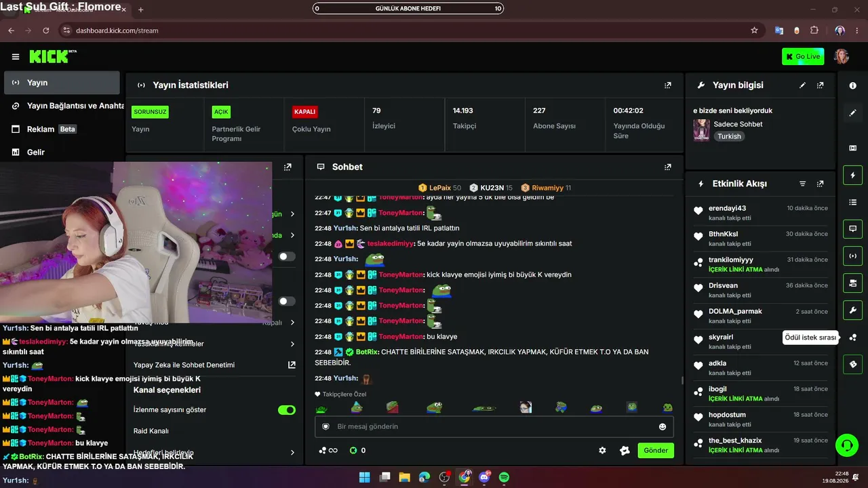Click the Sadece Sohbet category link

point(738,124)
